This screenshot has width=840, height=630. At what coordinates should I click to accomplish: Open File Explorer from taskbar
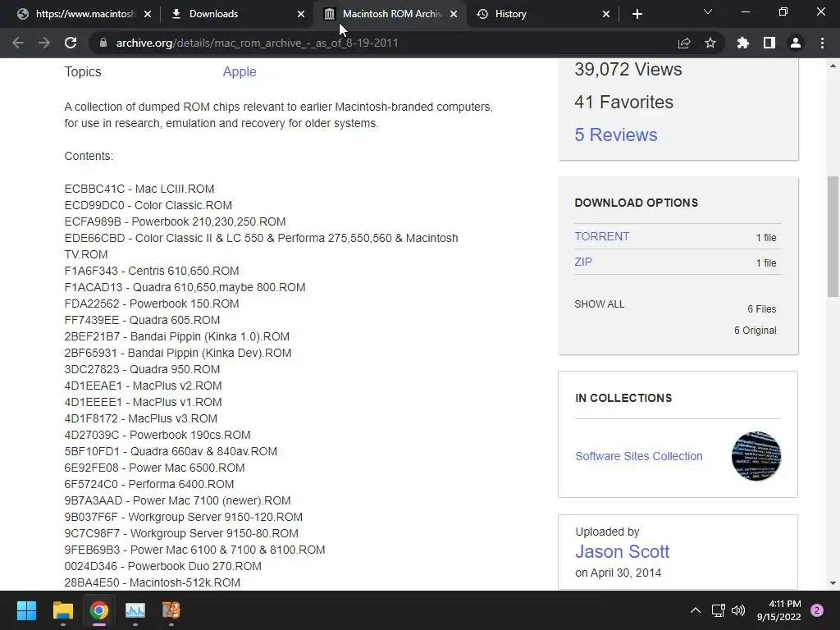point(62,610)
